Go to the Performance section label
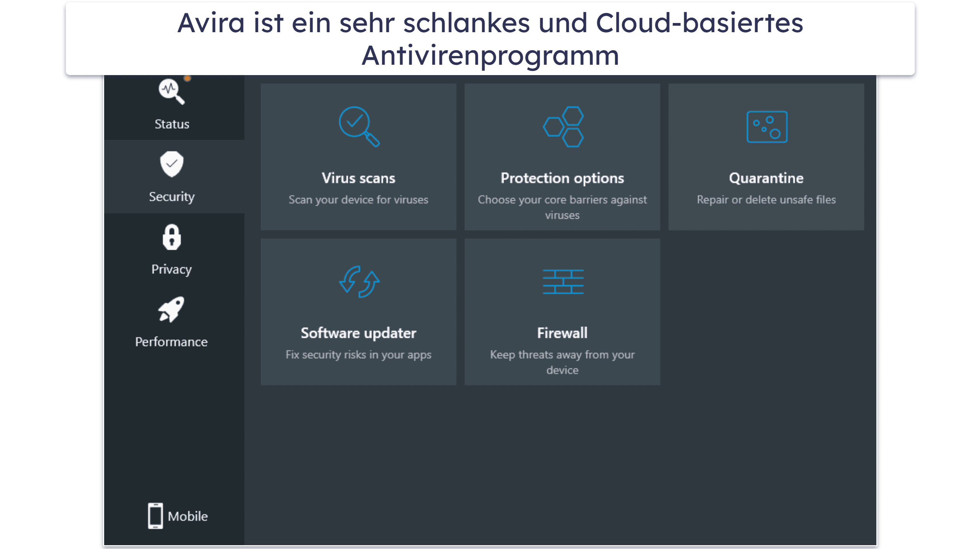 coord(171,342)
